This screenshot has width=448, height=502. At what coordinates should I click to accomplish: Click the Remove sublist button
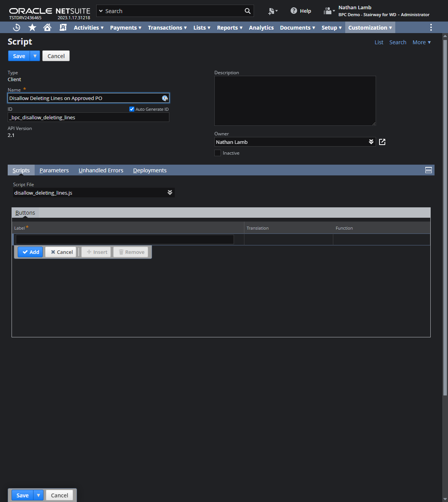click(131, 252)
